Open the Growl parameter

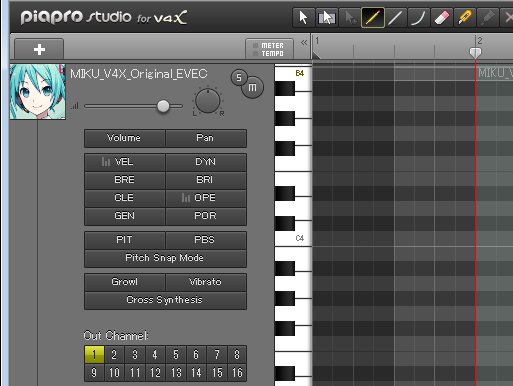[125, 282]
